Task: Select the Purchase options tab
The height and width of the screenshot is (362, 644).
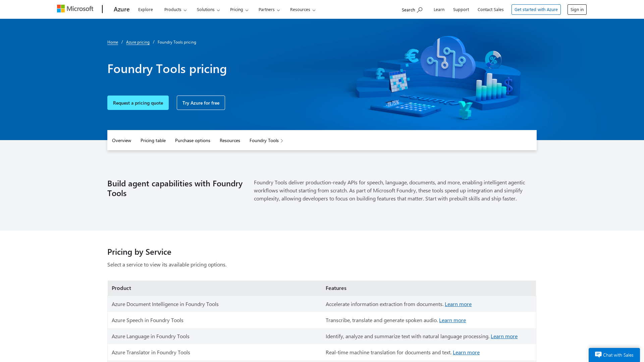Action: tap(193, 140)
